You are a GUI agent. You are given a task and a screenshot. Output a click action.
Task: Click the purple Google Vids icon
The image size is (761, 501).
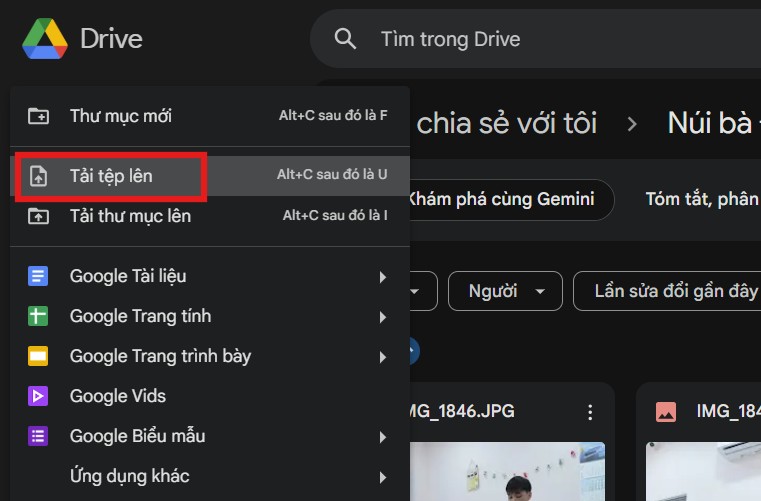coord(38,396)
